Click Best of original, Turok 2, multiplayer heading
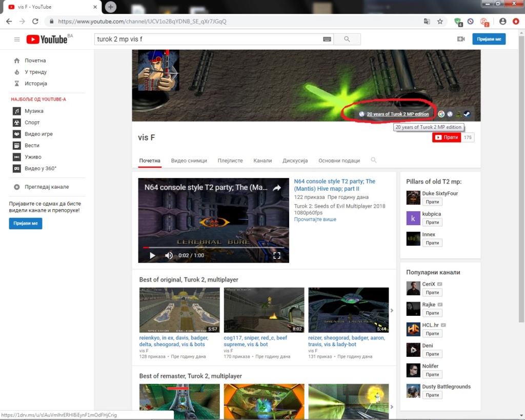Image resolution: width=525 pixels, height=420 pixels. pos(189,279)
